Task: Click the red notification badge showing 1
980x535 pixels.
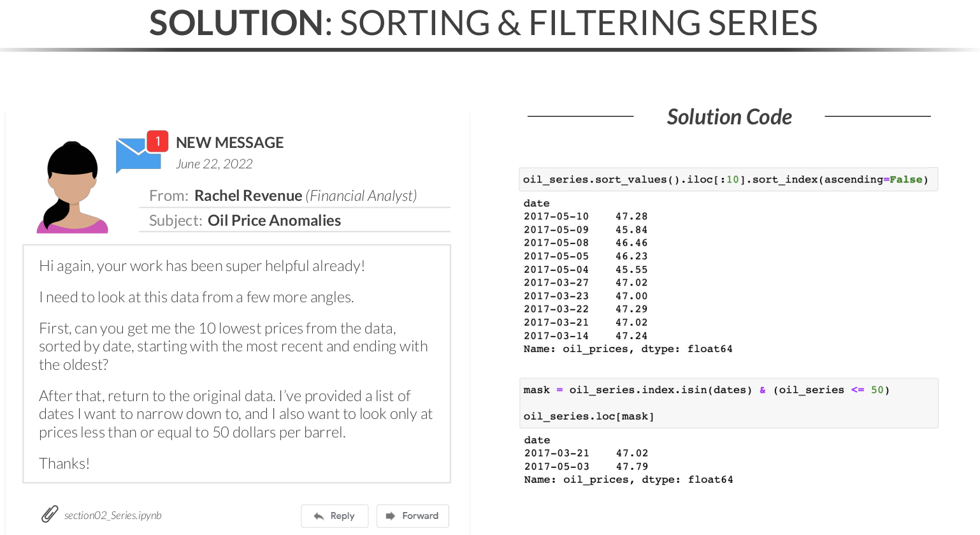Action: [157, 141]
